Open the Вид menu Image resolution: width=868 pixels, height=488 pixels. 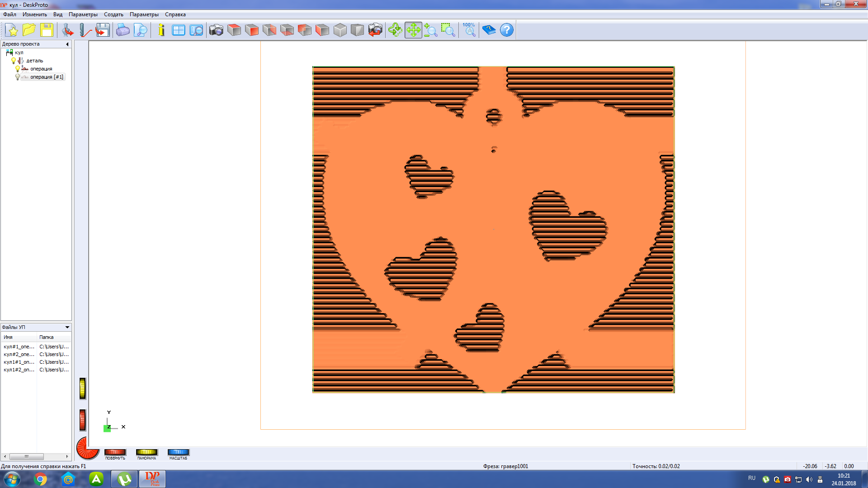click(58, 14)
